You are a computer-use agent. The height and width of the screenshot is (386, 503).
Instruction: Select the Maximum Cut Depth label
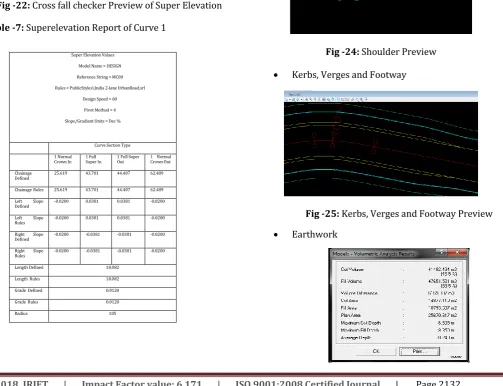(x=360, y=323)
